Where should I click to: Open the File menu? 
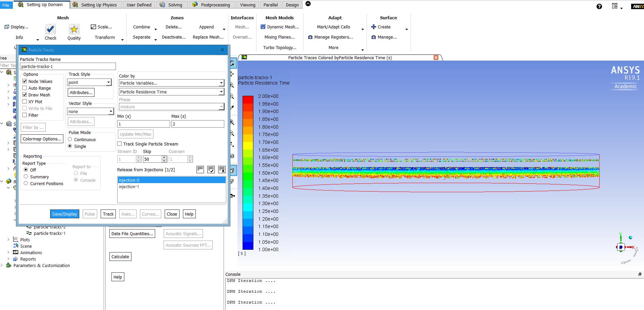click(6, 5)
